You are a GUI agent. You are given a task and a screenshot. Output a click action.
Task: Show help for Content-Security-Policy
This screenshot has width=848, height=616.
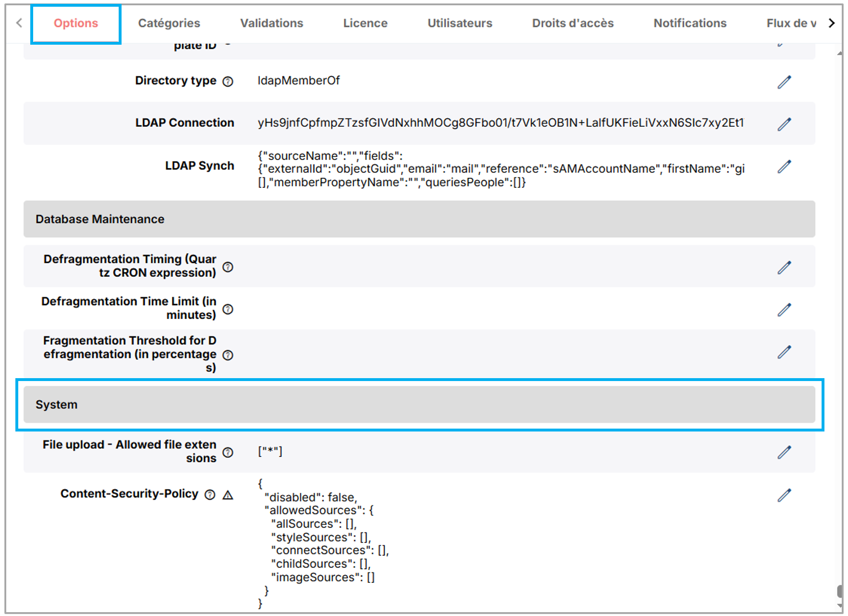point(210,495)
